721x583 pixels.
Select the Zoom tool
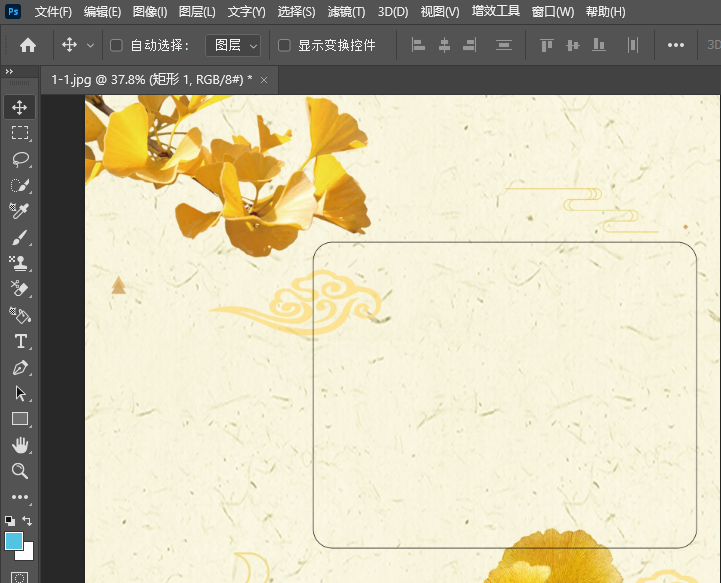(20, 471)
